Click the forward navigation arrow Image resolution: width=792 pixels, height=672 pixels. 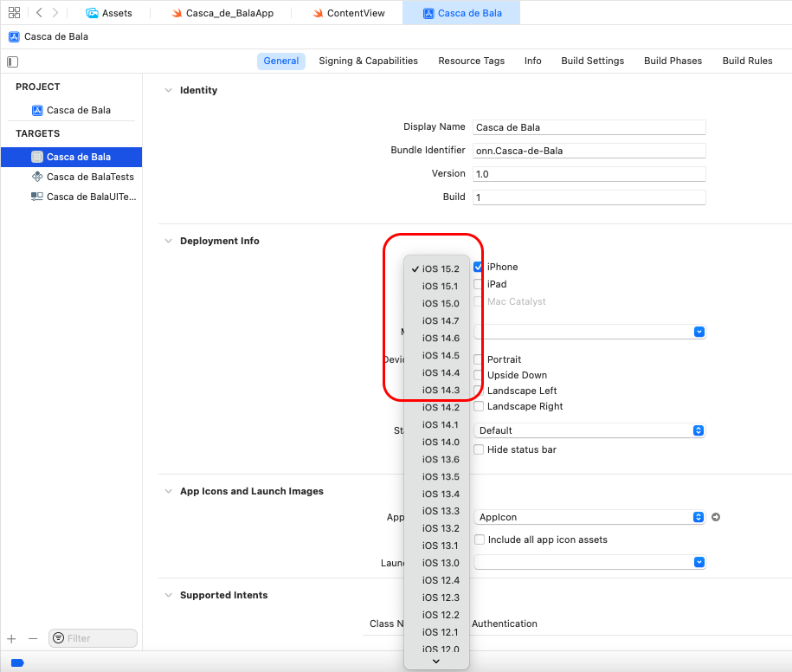coord(55,12)
